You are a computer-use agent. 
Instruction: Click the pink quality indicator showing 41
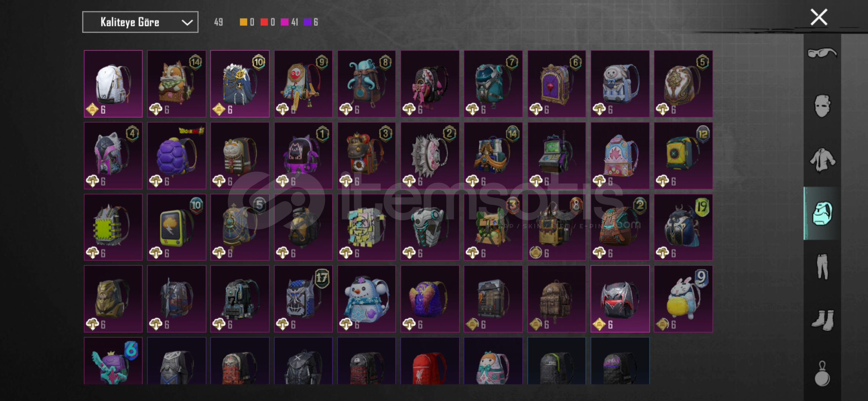289,22
